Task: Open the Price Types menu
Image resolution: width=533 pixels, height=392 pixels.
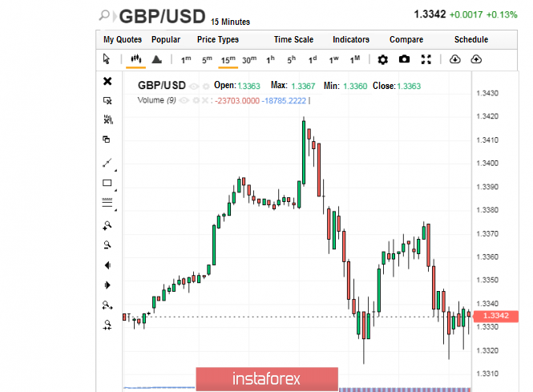Action: pos(218,39)
